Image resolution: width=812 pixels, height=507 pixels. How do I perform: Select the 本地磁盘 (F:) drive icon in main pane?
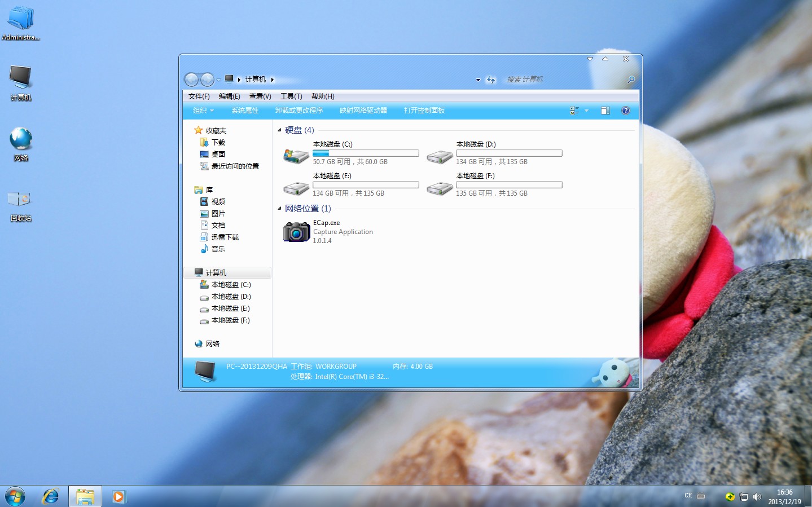pos(439,188)
